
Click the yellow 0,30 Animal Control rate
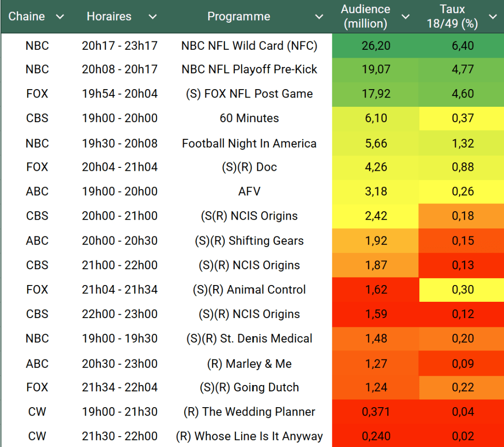[462, 289]
